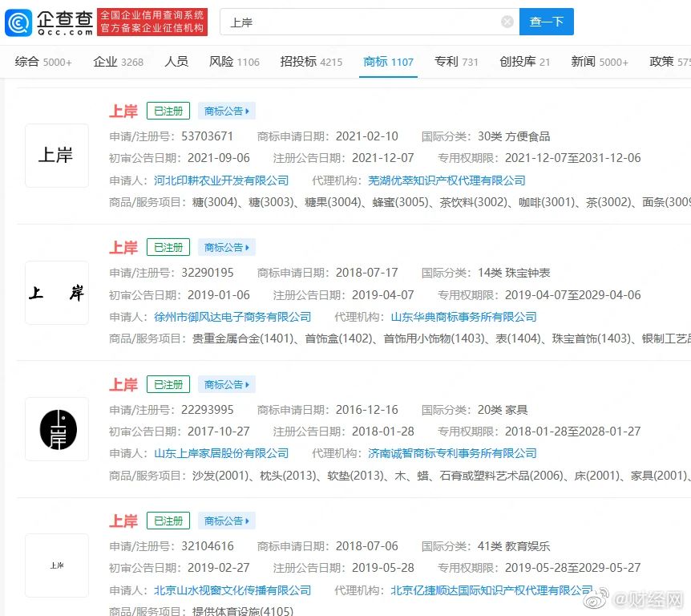Click the classification 20类 家具
The image size is (691, 616).
coord(503,410)
